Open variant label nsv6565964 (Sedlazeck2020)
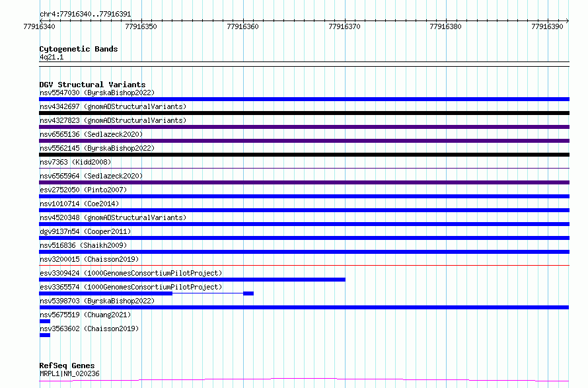Image resolution: width=588 pixels, height=388 pixels. [x=91, y=176]
